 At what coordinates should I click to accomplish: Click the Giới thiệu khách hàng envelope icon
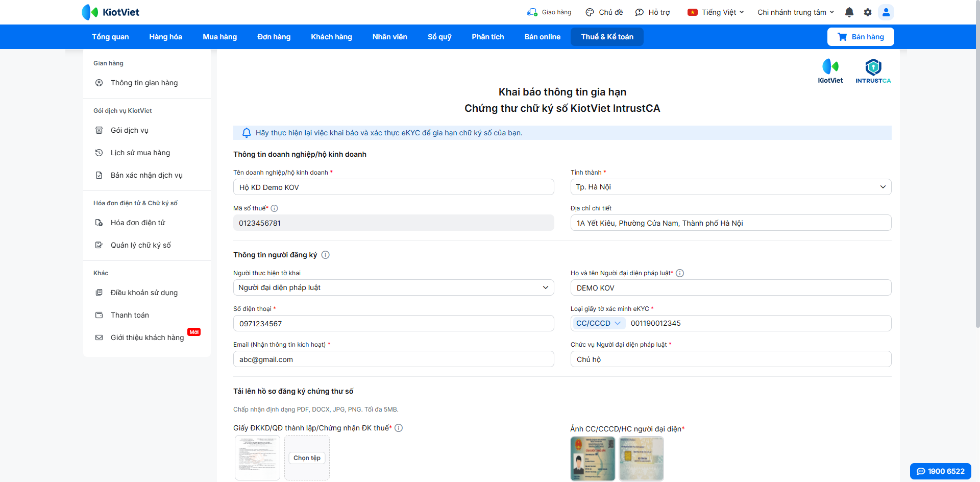point(99,338)
